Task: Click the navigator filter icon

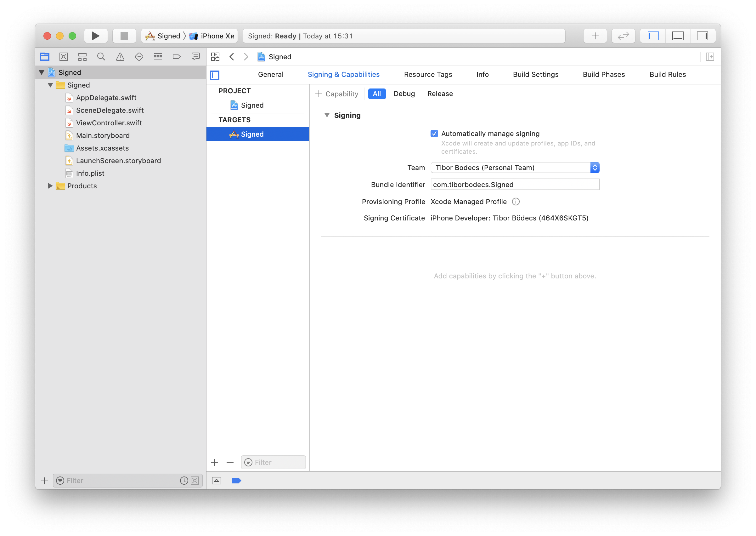Action: pyautogui.click(x=61, y=480)
